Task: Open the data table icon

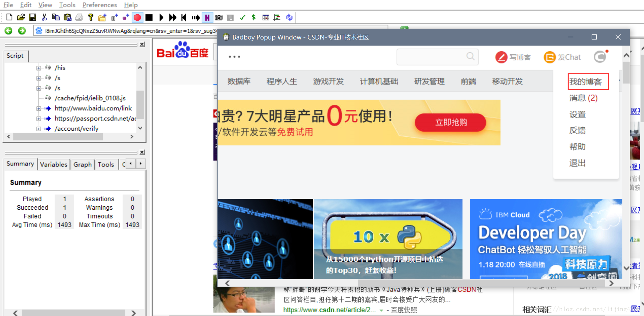Action: click(266, 17)
